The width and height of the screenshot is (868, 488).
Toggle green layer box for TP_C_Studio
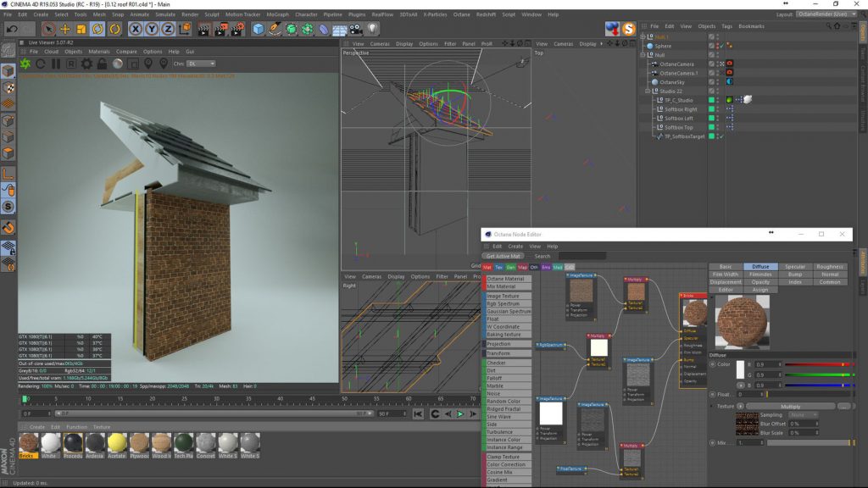[x=712, y=100]
